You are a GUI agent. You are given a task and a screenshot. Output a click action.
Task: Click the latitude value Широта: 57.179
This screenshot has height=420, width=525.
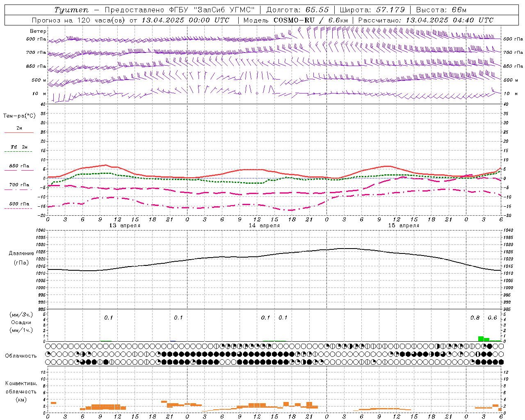372,10
